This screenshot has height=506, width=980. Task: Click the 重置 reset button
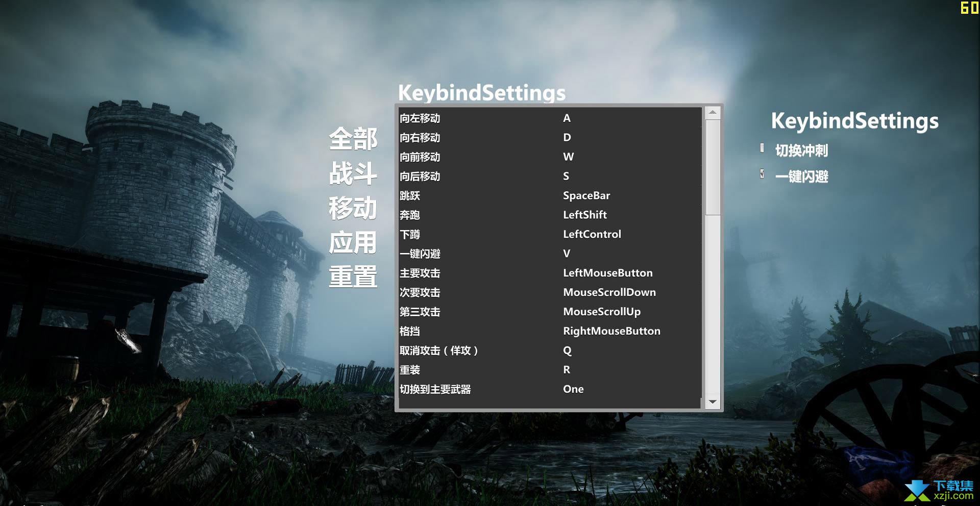click(x=353, y=276)
